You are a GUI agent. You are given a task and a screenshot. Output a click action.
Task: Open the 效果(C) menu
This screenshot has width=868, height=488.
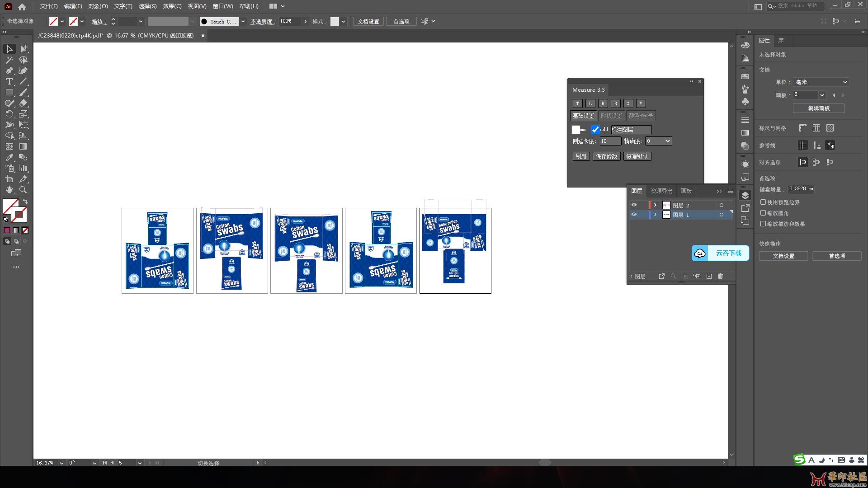[x=172, y=6]
